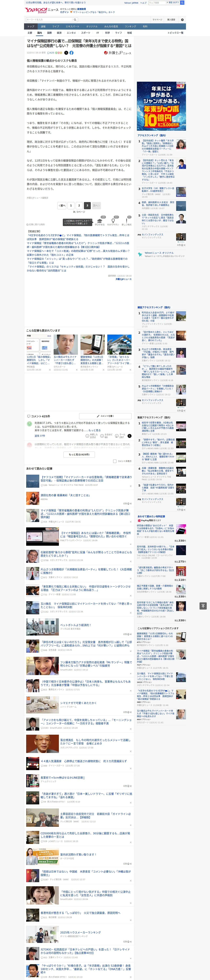This screenshot has width=210, height=980.
Task: Show more comments with もっと見る(425件)
Action: (x=79, y=454)
